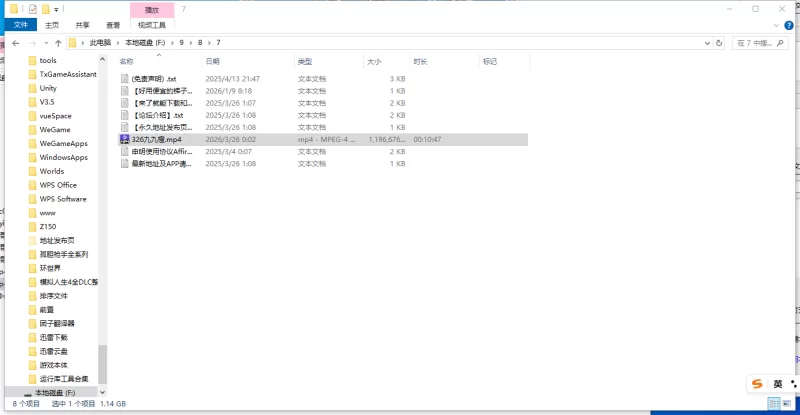Click the Sogou input method icon

click(x=756, y=384)
